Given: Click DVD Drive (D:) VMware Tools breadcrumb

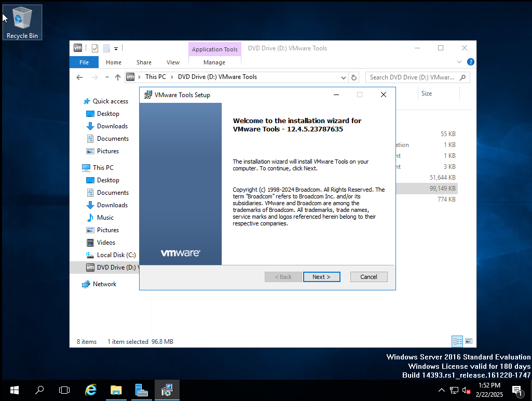Looking at the screenshot, I should pyautogui.click(x=217, y=77).
